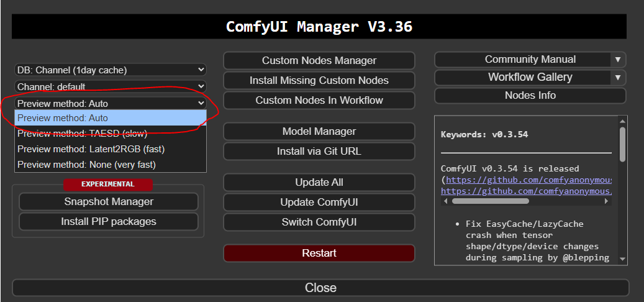Open the Custom Nodes Manager

(x=319, y=60)
